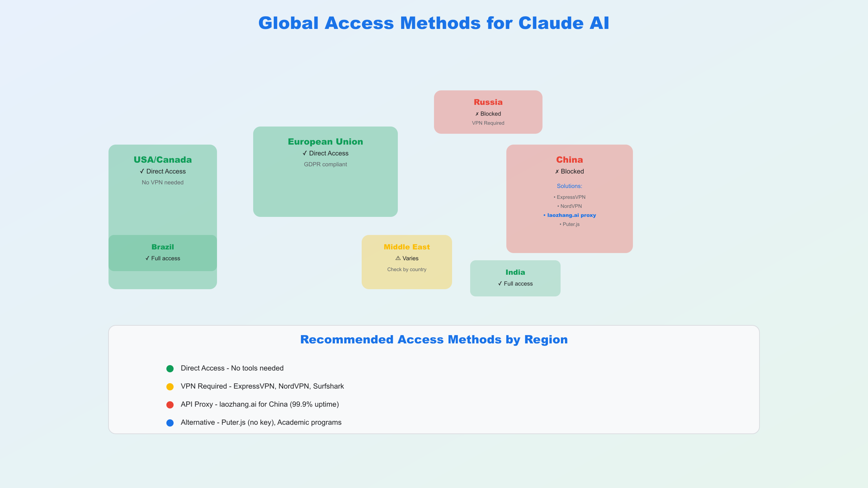Click the title Global Access Methods for Claude AI
This screenshot has height=488, width=868.
pyautogui.click(x=434, y=23)
